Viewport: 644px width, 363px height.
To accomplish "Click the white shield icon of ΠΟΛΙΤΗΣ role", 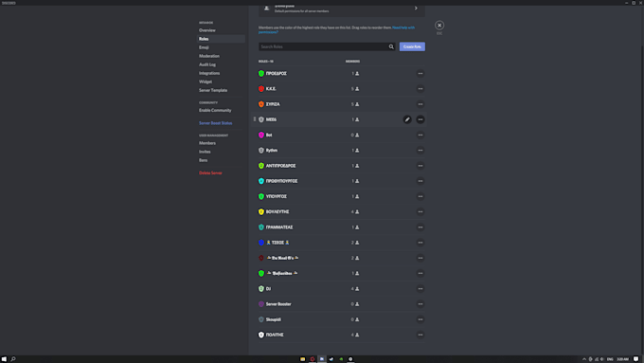I will (261, 335).
